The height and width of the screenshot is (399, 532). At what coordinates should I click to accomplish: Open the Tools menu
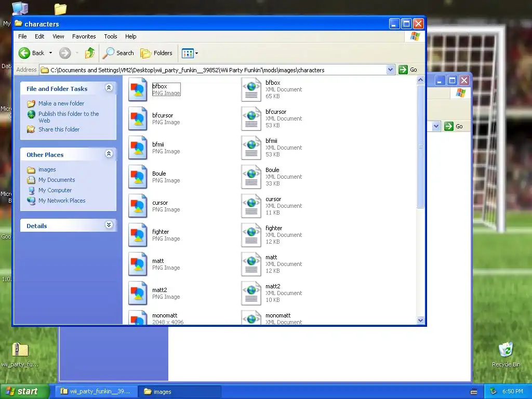(111, 36)
